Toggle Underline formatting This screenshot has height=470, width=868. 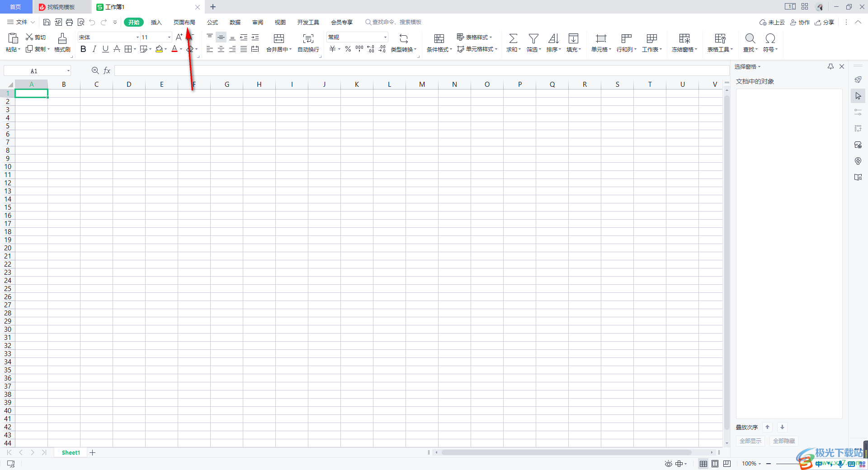tap(105, 49)
